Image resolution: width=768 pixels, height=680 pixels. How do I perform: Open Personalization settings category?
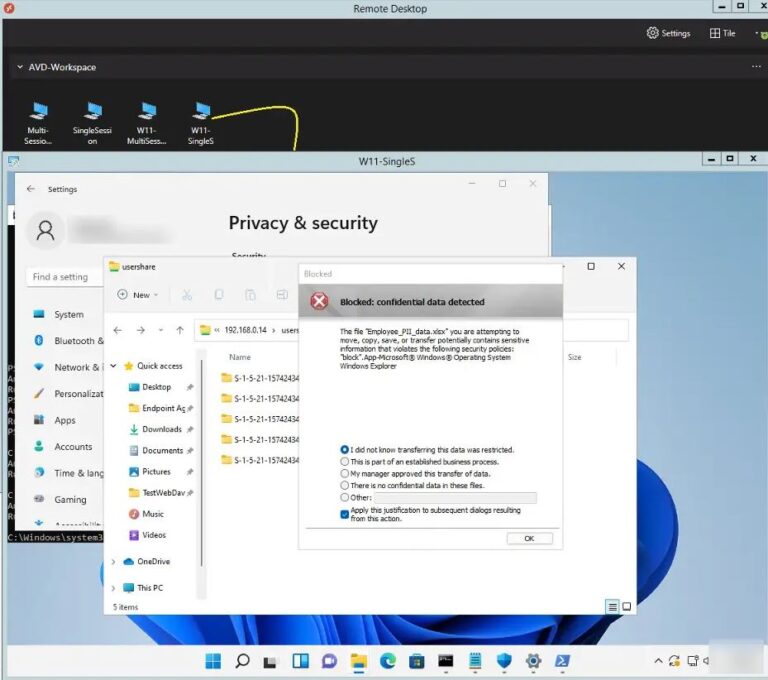(69, 393)
